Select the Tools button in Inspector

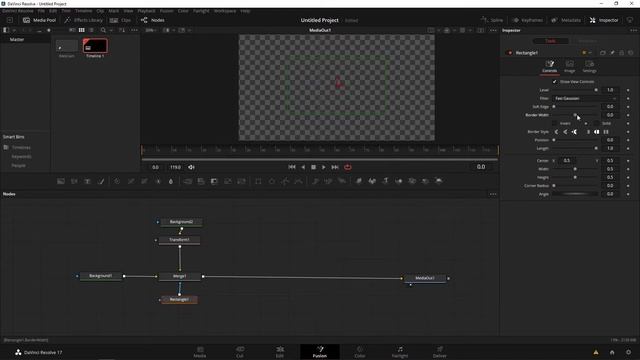[551, 41]
